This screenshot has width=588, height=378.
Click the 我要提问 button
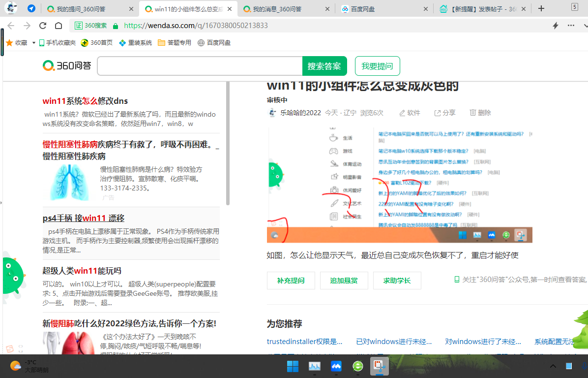click(x=377, y=66)
